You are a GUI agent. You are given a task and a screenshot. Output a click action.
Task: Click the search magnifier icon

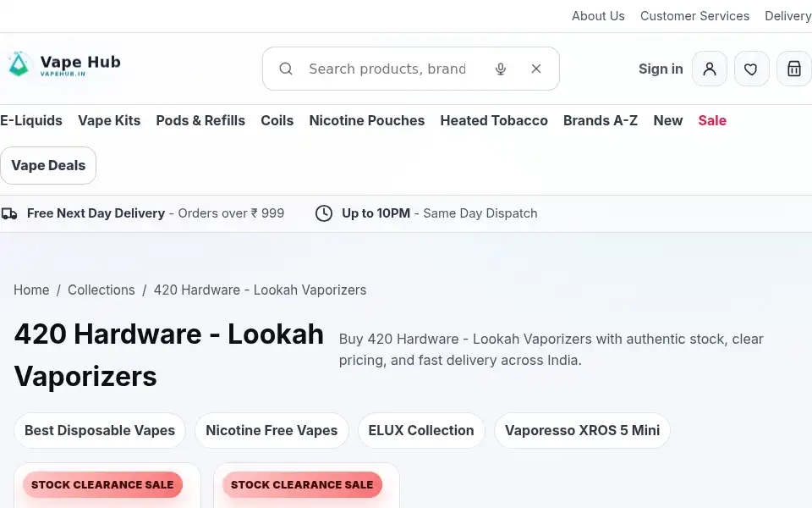pos(286,69)
